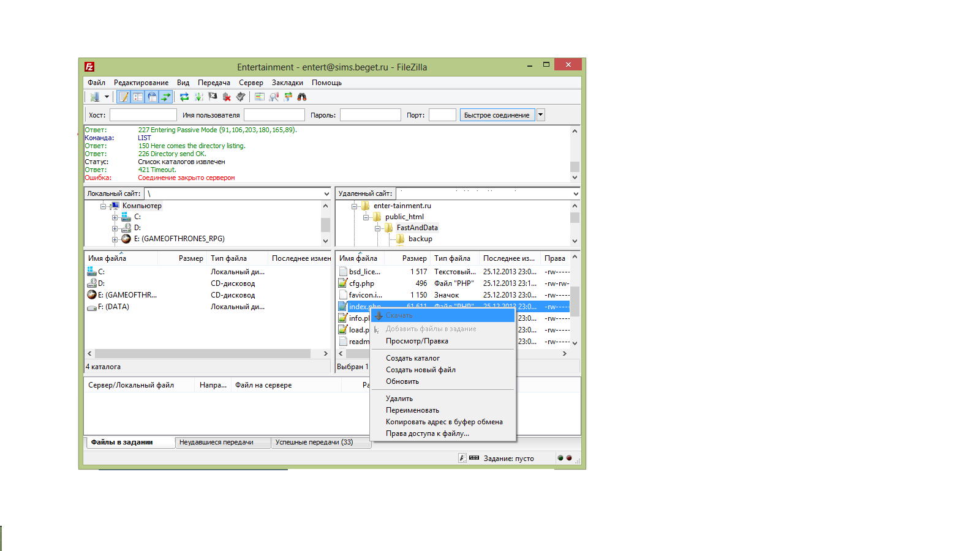Focus the Имя пользователя input field
The height and width of the screenshot is (551, 980).
274,114
